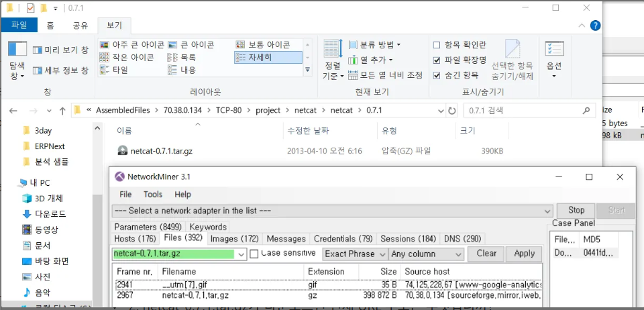Select the netcat-0.7.1.tar.gz file icon
The height and width of the screenshot is (310, 644).
(x=122, y=151)
